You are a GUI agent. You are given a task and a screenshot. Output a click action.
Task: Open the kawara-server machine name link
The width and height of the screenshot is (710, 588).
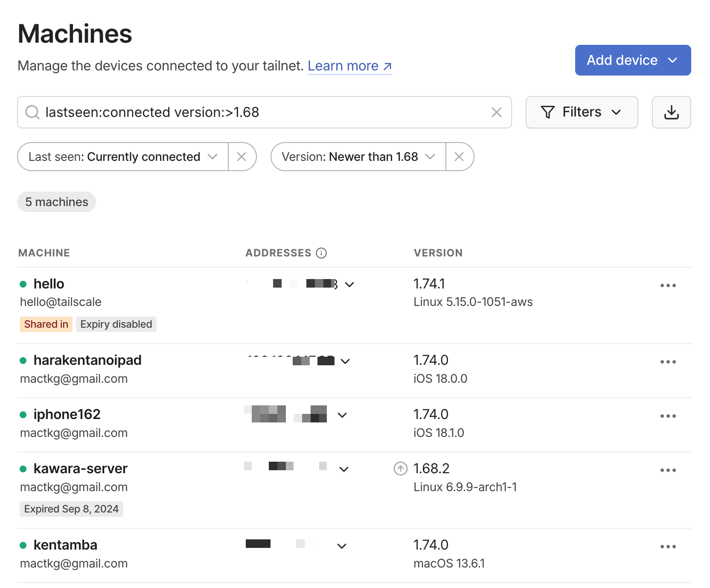(80, 469)
